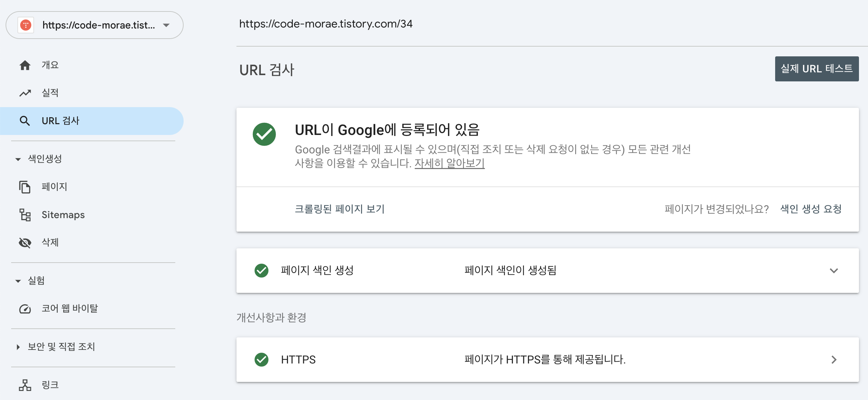
Task: Click the pages icon beside 페이지
Action: pyautogui.click(x=25, y=187)
